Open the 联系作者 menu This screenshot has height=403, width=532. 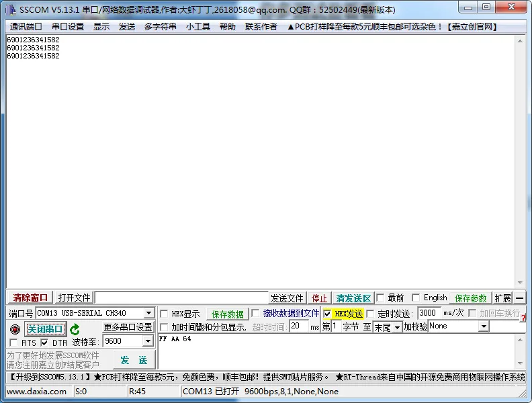pos(261,27)
